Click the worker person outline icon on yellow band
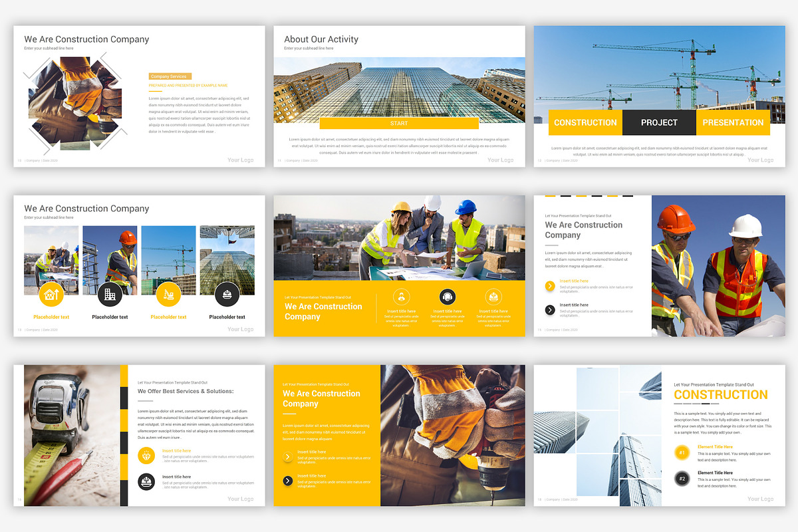This screenshot has width=798, height=532. pyautogui.click(x=401, y=297)
